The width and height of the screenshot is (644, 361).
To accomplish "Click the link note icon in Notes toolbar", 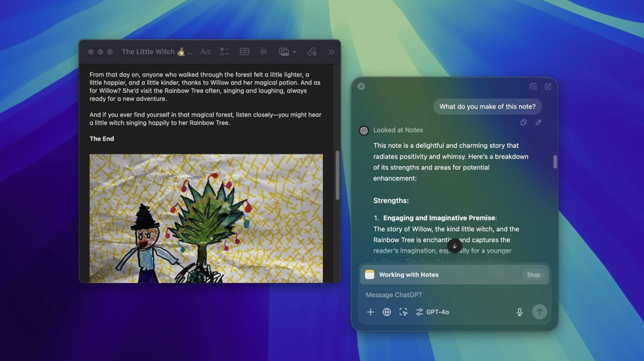I will pos(312,52).
